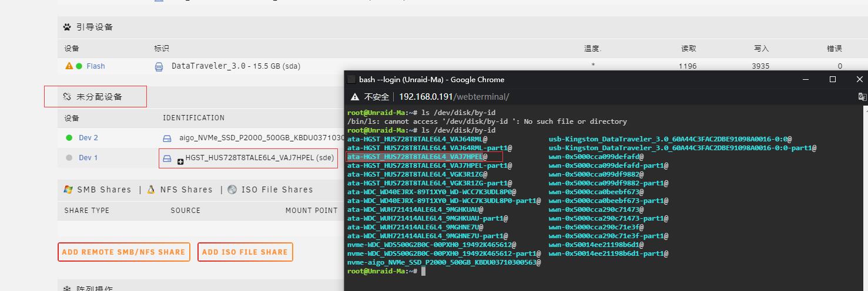The width and height of the screenshot is (868, 291).
Task: Click the Add ISO File Share button
Action: point(245,252)
